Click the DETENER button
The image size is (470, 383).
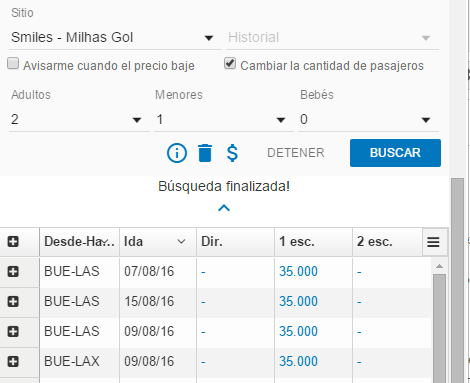[296, 153]
